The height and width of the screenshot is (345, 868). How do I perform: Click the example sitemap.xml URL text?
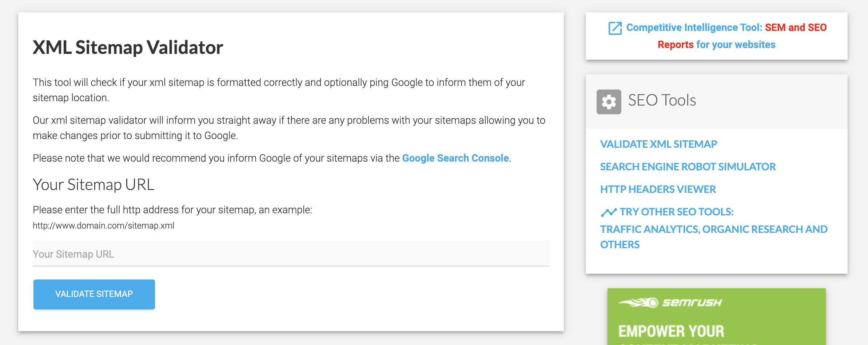(x=103, y=226)
